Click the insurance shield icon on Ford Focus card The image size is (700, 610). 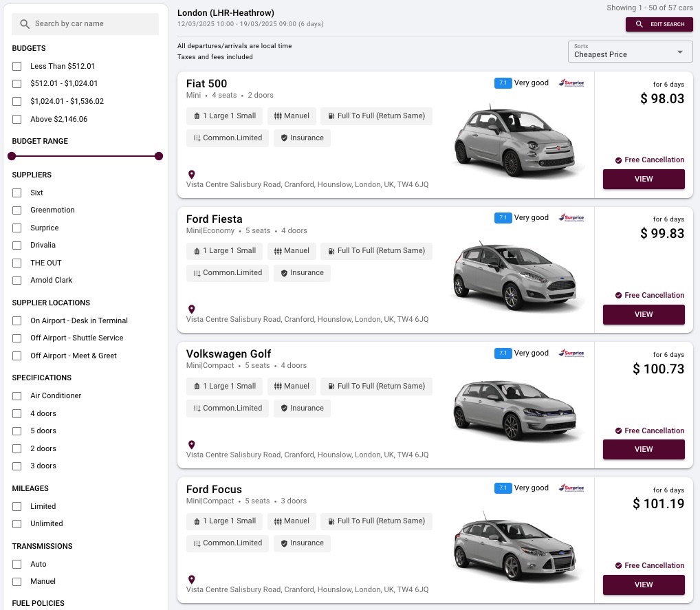[284, 543]
